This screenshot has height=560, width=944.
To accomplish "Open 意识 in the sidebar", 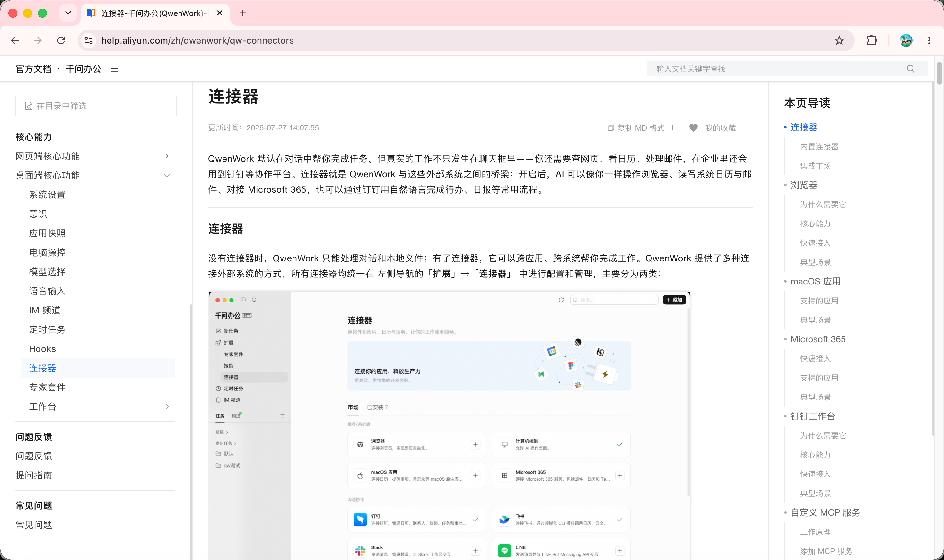I will tap(38, 214).
